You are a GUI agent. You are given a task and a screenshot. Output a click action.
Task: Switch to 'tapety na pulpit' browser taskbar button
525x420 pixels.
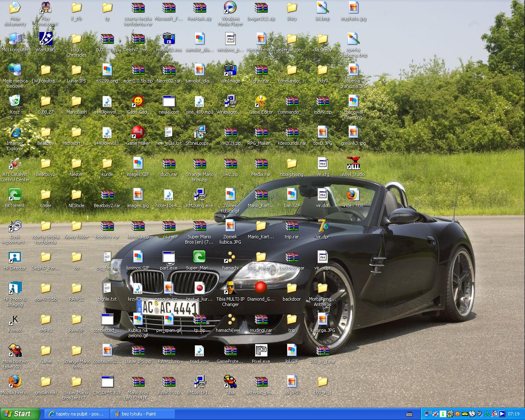click(x=76, y=414)
